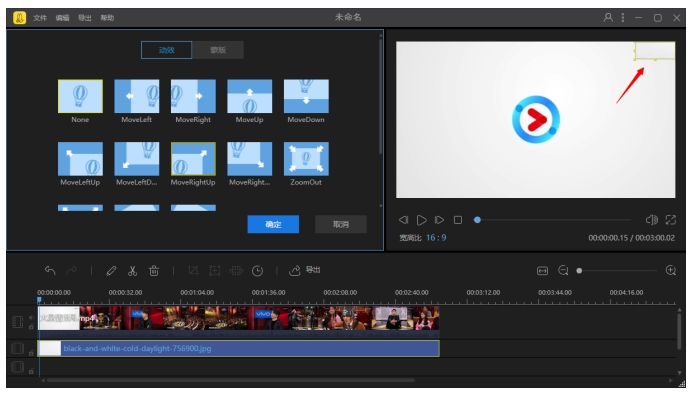Click the zoom frame tool icon
The width and height of the screenshot is (690, 394).
(214, 271)
